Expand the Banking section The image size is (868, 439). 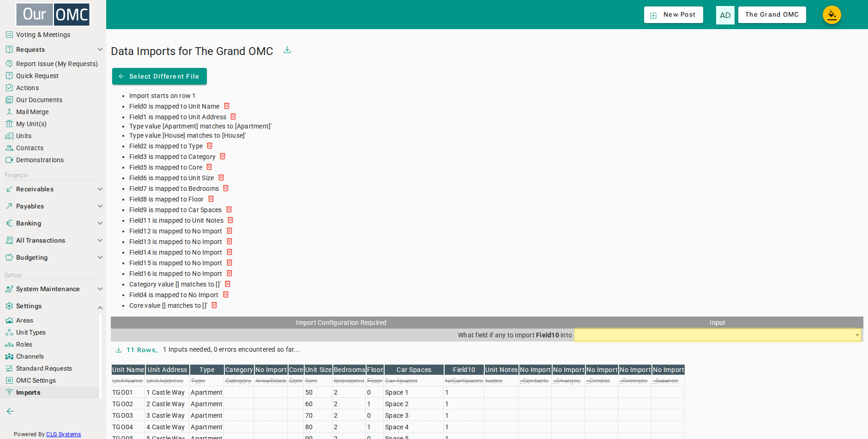(x=53, y=223)
